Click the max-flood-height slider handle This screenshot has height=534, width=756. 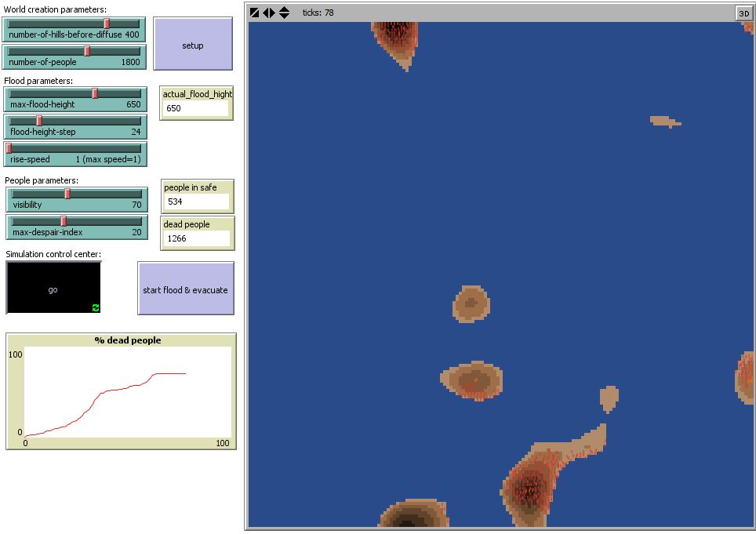(x=95, y=93)
